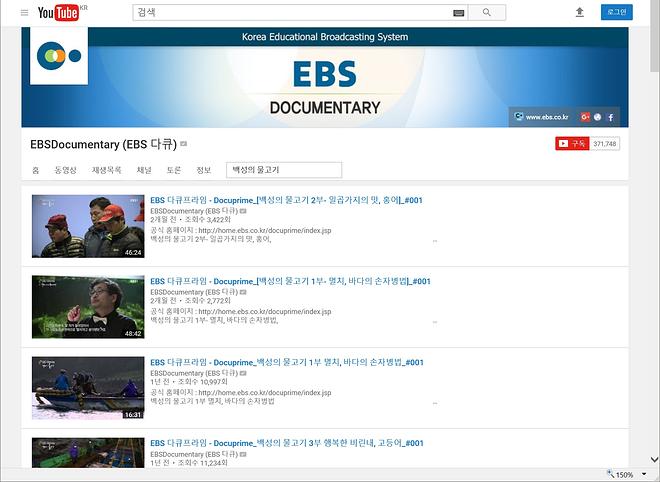This screenshot has height=482, width=660.
Task: Open video title 3부 행복한 비린내, 고등어
Action: [x=287, y=443]
